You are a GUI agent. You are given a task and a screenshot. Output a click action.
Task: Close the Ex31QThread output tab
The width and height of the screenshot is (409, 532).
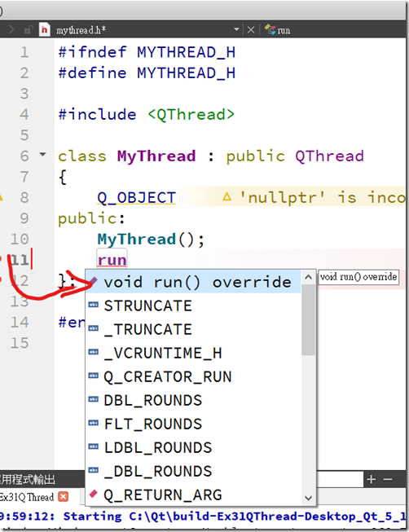click(x=63, y=497)
